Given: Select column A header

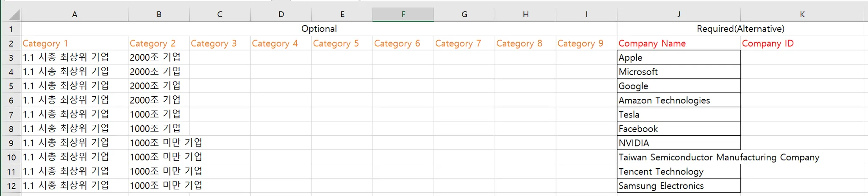Looking at the screenshot, I should coord(75,14).
